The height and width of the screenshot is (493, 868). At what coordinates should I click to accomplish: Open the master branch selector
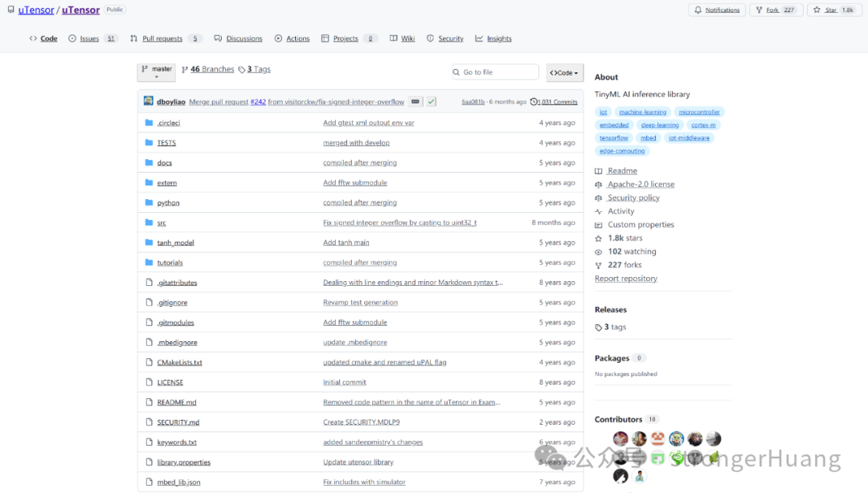(156, 71)
